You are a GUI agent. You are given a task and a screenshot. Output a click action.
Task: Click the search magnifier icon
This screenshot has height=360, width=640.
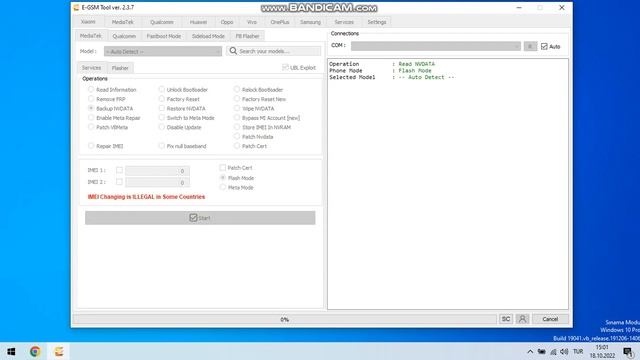[233, 51]
